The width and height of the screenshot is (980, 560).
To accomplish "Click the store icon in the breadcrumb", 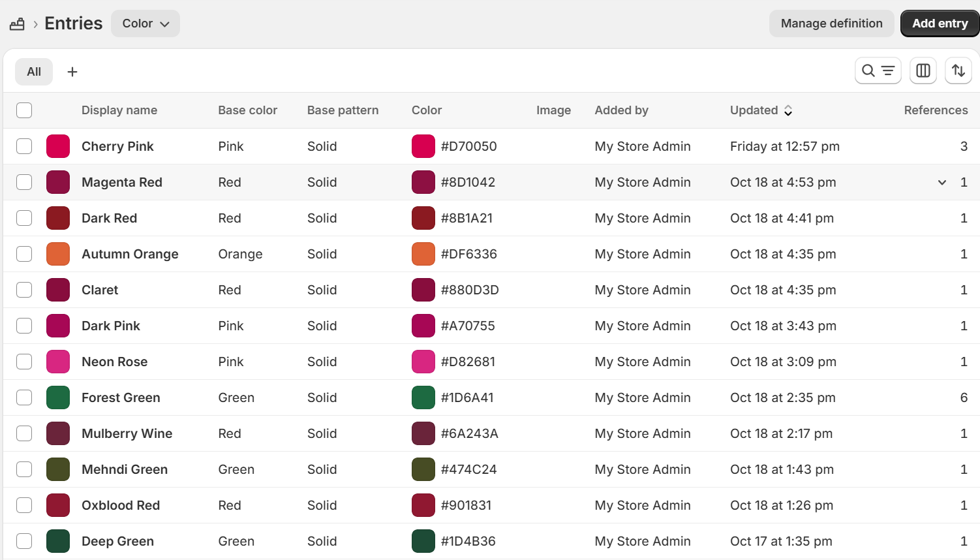I will click(16, 23).
